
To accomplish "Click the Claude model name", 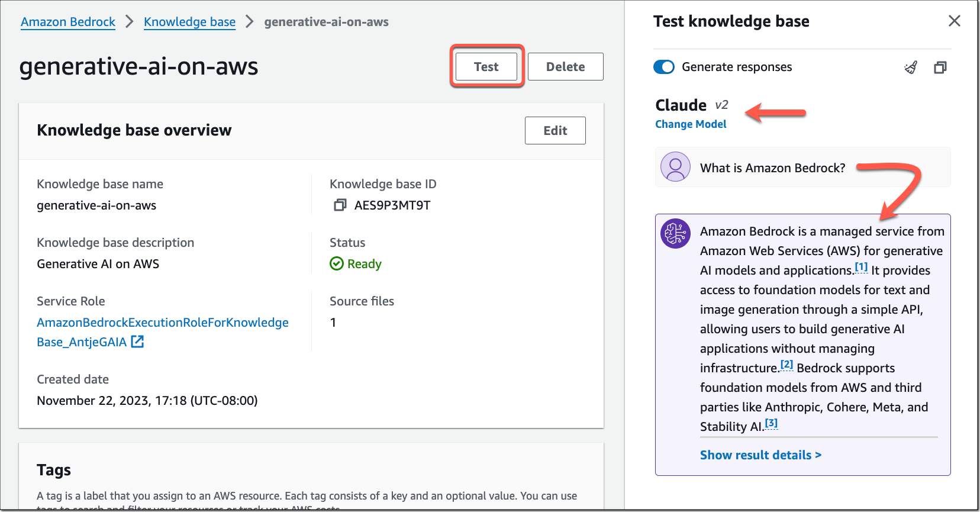I will point(681,105).
